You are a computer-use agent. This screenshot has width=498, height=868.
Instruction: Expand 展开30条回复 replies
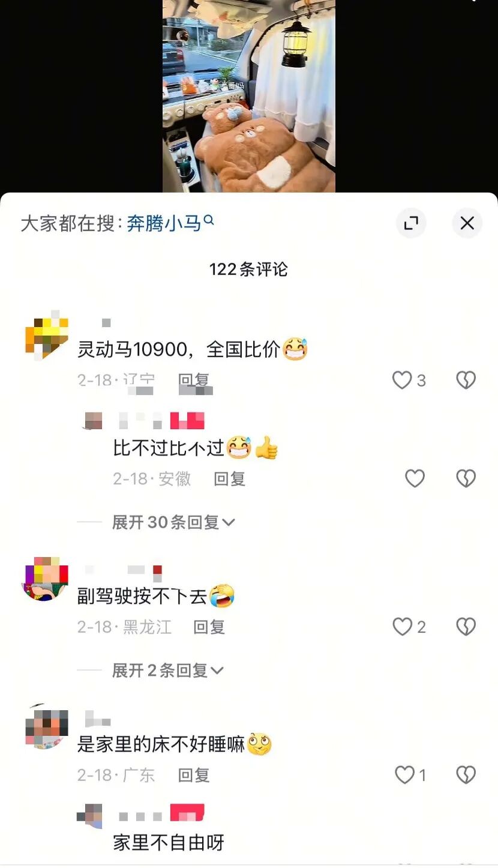173,522
